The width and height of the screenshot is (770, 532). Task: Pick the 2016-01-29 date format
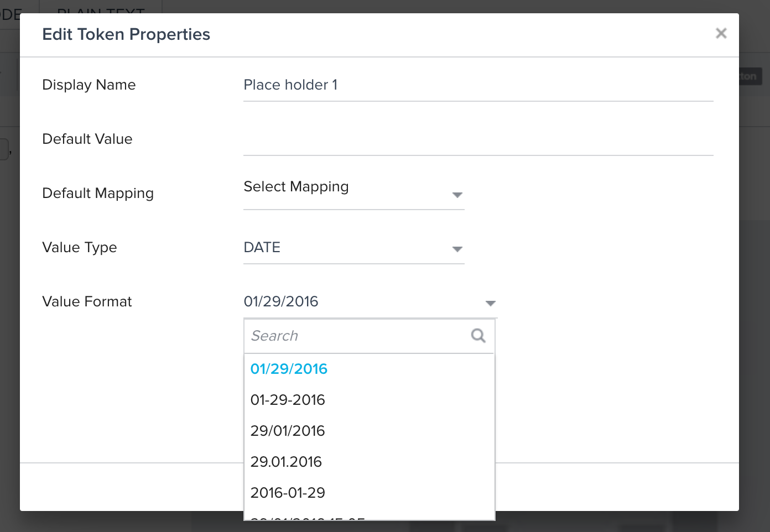[x=369, y=493]
